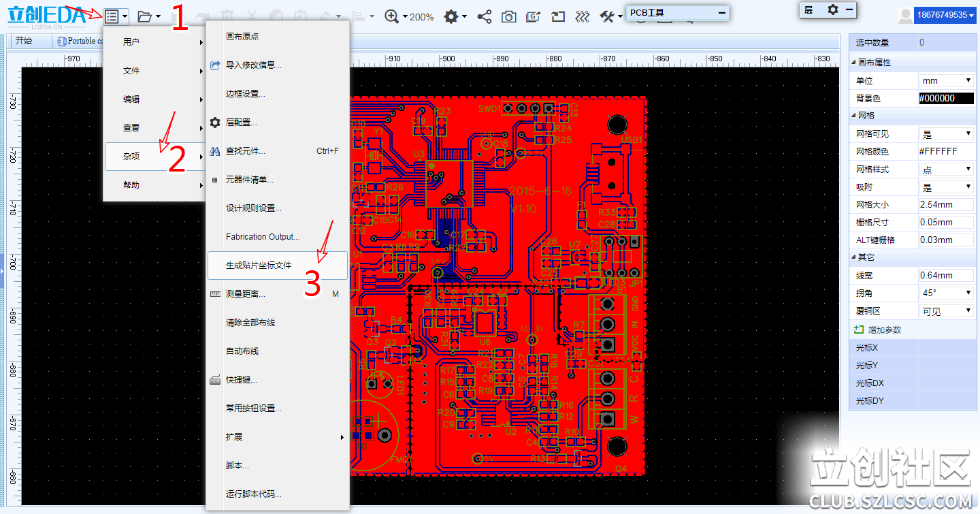Open the 杂项 menu item
The width and height of the screenshot is (980, 514).
coord(155,157)
